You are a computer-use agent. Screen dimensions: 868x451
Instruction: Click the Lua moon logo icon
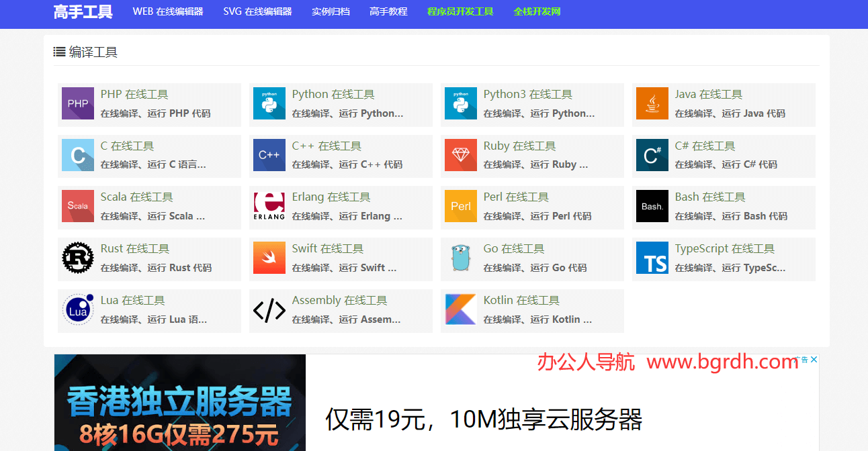point(78,309)
